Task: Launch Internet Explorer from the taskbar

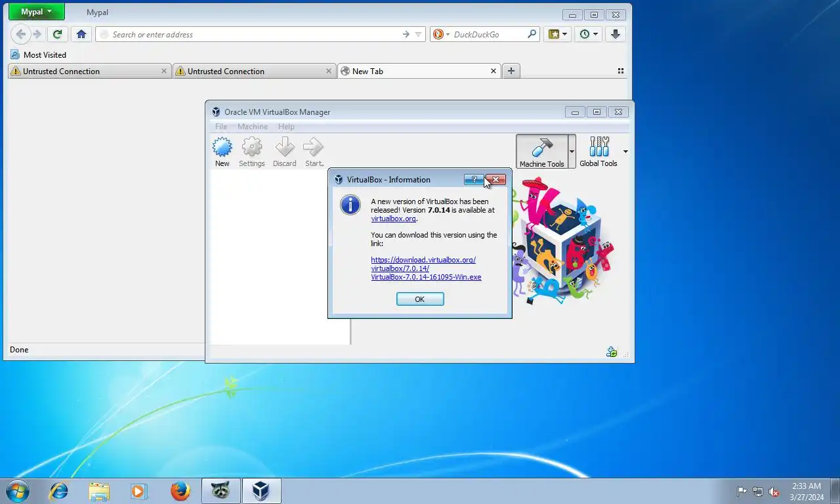Action: 59,491
